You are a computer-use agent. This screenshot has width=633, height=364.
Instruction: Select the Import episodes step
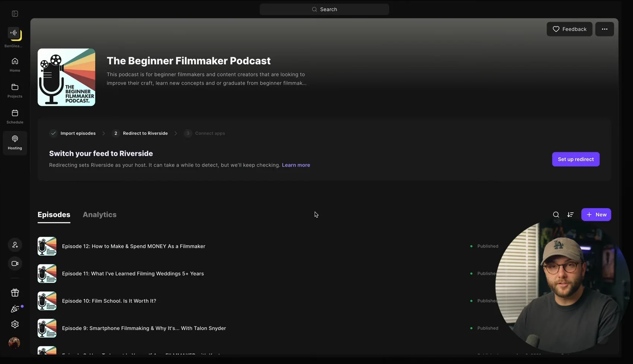coord(73,133)
